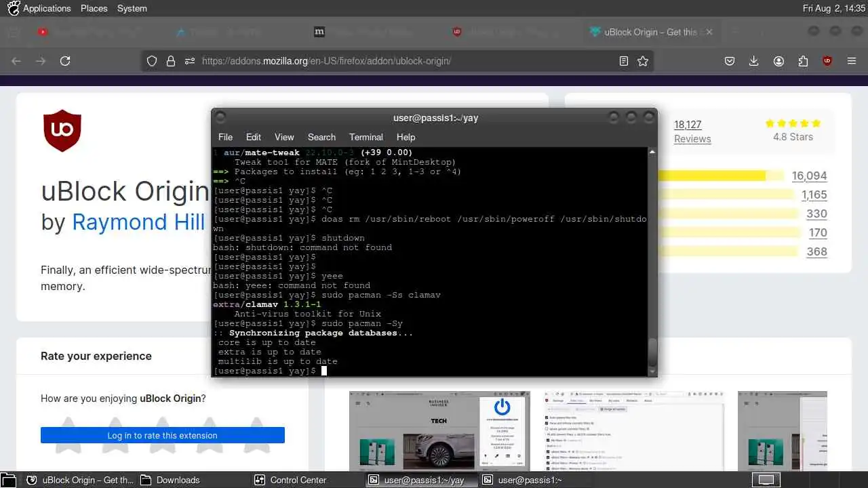Screen dimensions: 868x488
Task: Open the Raymond Hill author link
Action: pos(138,222)
